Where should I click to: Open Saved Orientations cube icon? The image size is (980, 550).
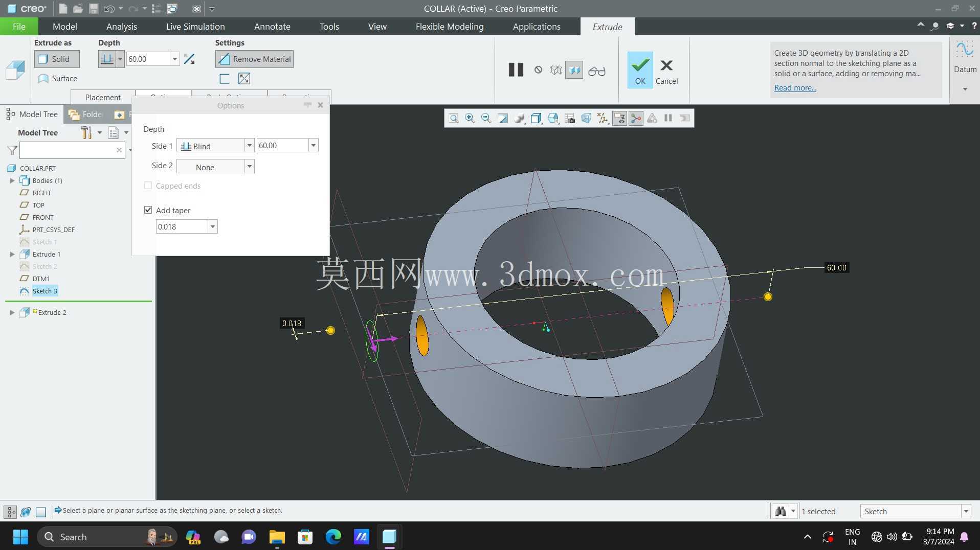click(x=553, y=118)
